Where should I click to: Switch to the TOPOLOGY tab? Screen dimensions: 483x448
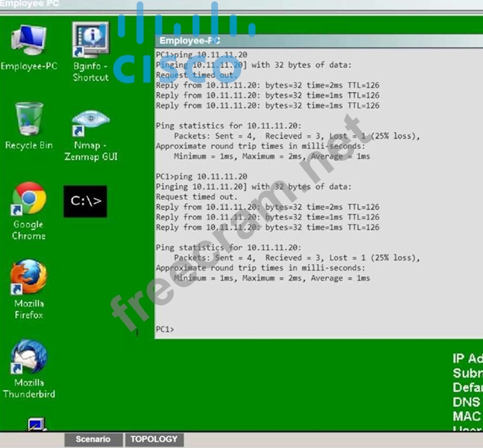tap(154, 439)
